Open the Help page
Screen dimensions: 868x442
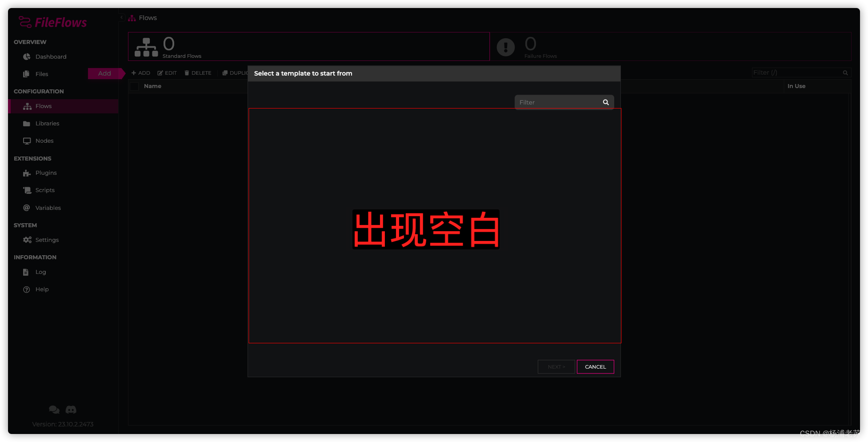point(42,289)
